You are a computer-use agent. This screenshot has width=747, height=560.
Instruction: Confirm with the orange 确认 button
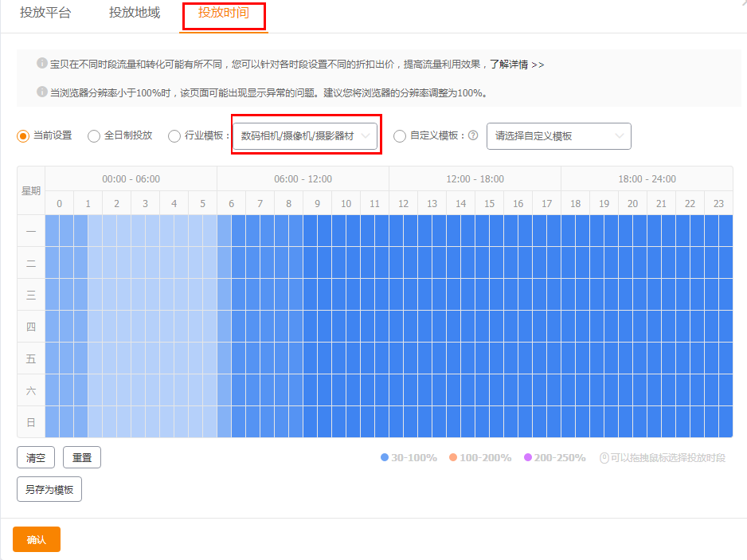(37, 539)
